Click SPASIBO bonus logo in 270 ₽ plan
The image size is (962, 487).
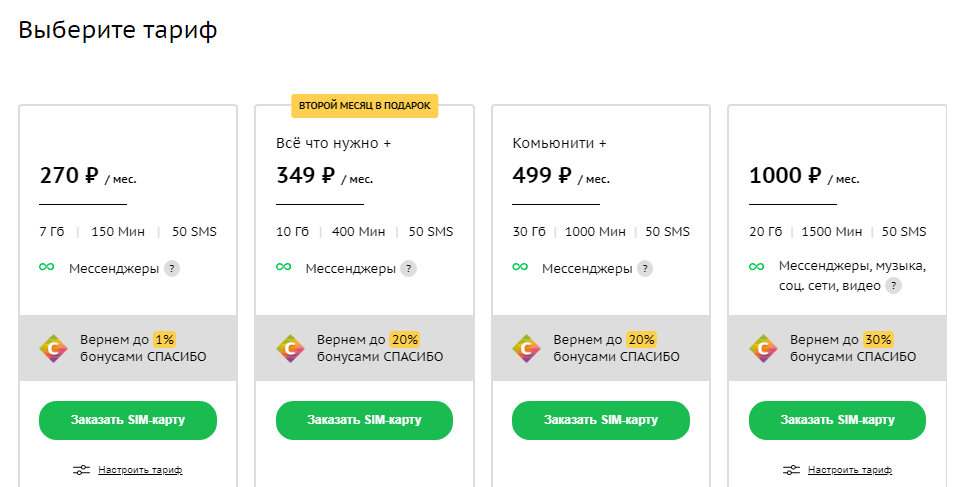coord(53,348)
